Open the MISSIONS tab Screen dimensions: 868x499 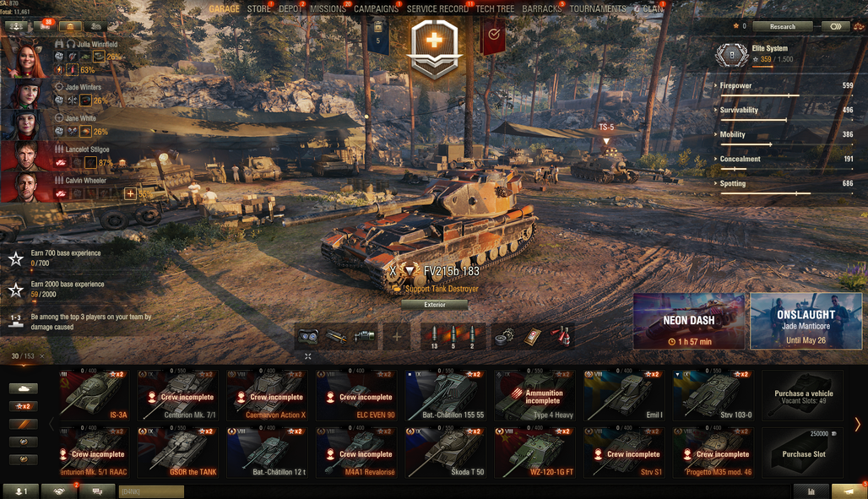(x=328, y=8)
